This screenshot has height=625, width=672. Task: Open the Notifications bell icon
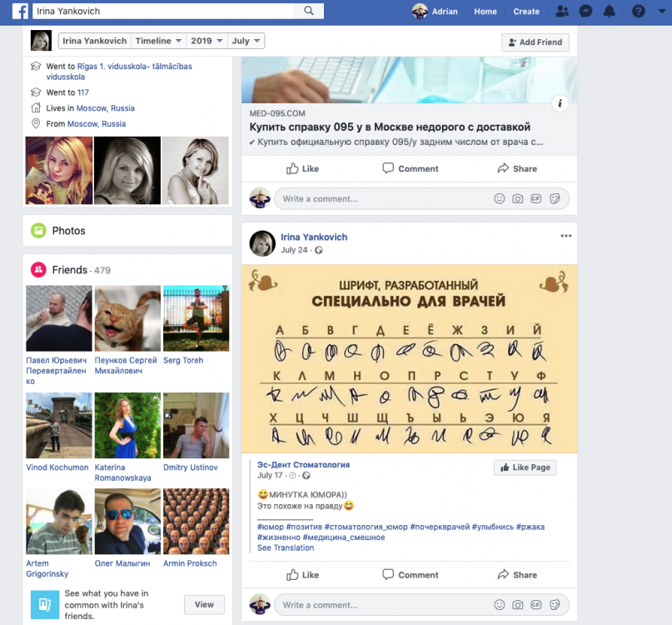pos(610,12)
